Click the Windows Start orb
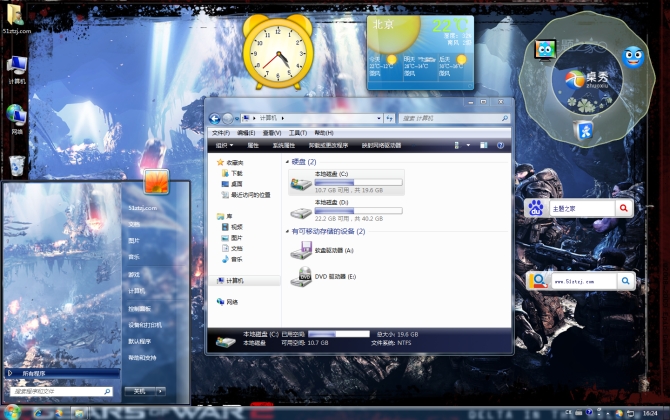 coord(12,412)
